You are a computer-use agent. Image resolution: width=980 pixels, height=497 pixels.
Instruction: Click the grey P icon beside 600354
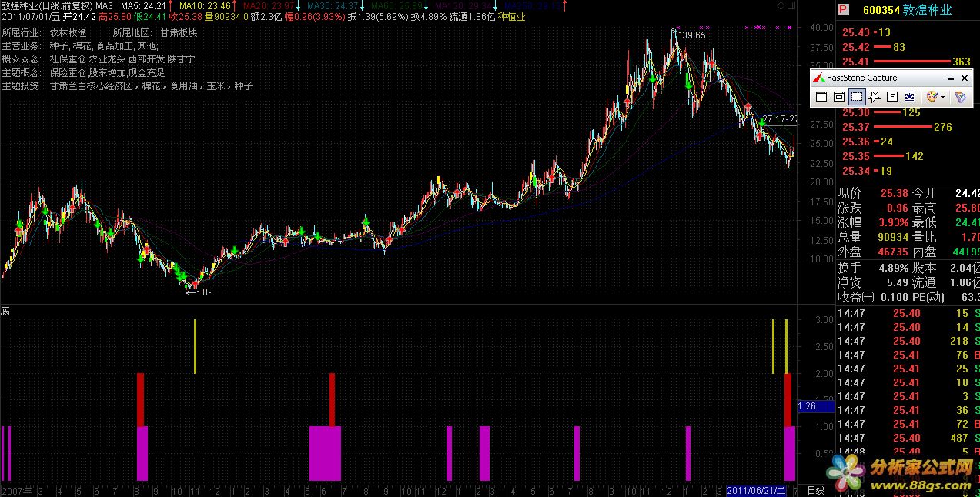[843, 10]
